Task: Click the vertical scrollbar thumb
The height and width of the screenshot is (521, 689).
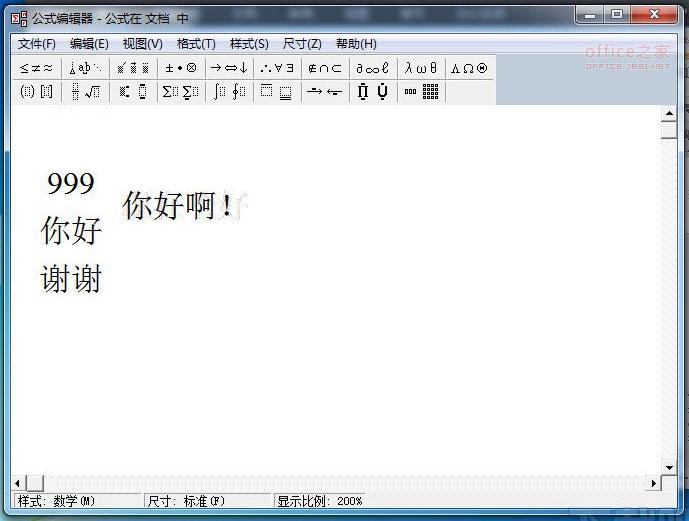Action: coord(669,130)
